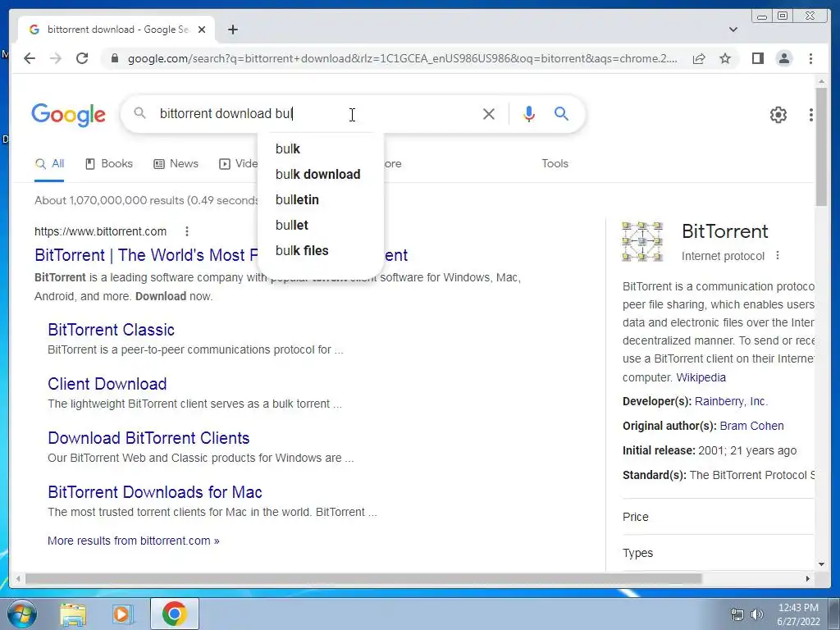840x630 pixels.
Task: Reload the current page
Action: pos(82,58)
